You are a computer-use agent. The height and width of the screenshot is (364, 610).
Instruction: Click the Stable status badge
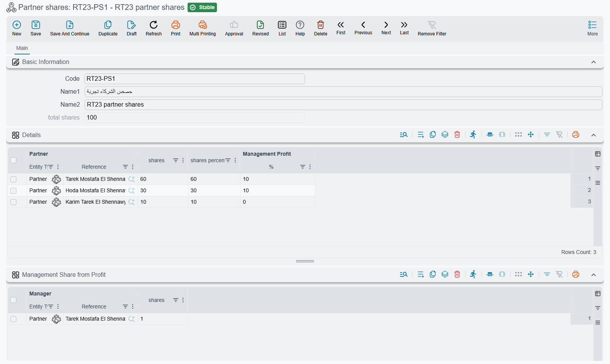[x=202, y=8]
